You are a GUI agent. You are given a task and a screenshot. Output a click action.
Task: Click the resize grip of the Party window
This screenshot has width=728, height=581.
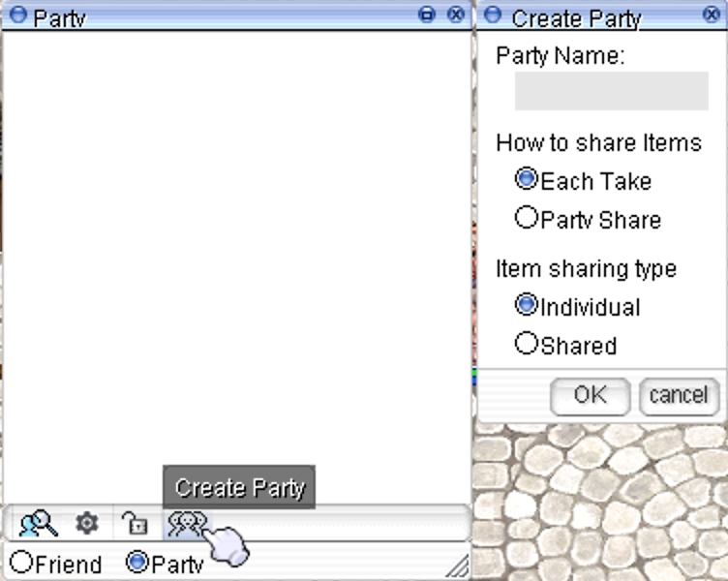click(459, 567)
